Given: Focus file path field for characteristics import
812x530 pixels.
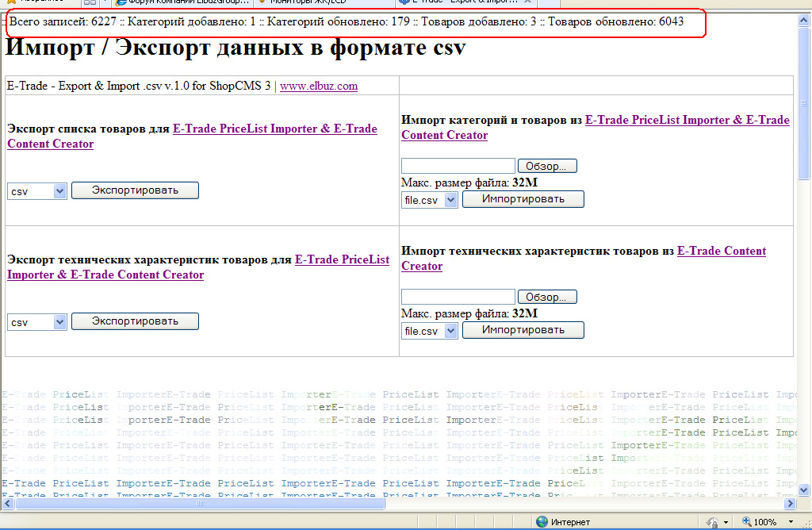Looking at the screenshot, I should click(x=458, y=297).
